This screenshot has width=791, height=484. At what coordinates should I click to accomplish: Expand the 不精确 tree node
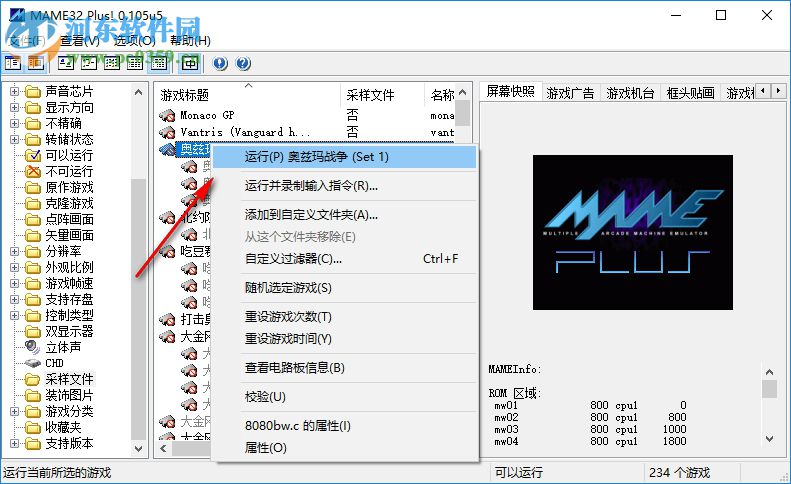(14, 123)
